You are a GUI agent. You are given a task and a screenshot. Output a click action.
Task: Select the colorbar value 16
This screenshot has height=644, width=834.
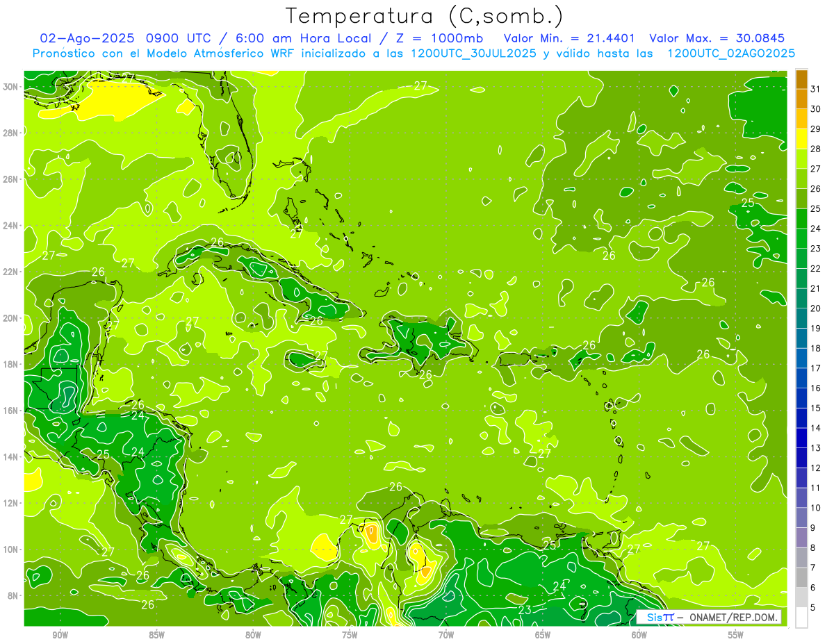coord(816,388)
